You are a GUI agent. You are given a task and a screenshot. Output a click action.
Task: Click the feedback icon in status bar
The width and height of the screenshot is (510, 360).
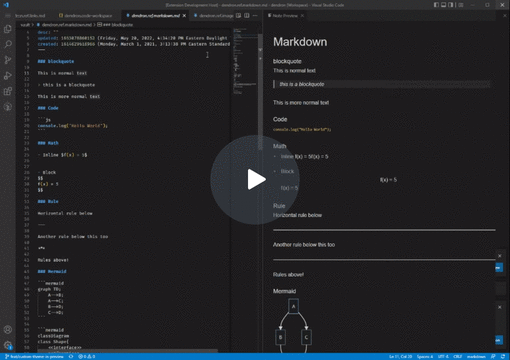pyautogui.click(x=493, y=357)
